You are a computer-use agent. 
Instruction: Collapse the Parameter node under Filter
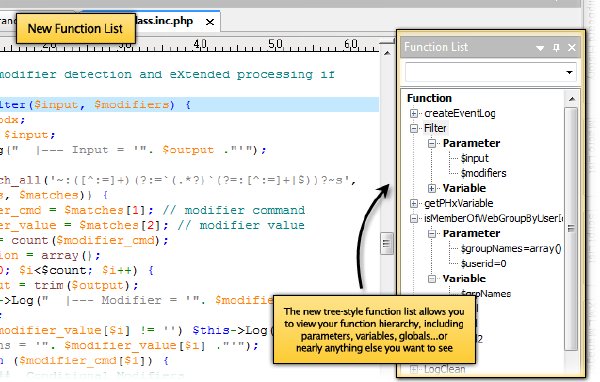(x=432, y=144)
